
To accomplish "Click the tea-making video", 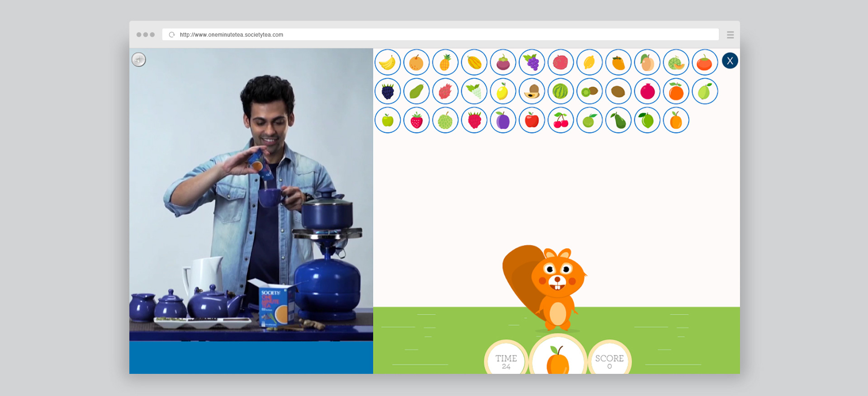I will (x=251, y=194).
